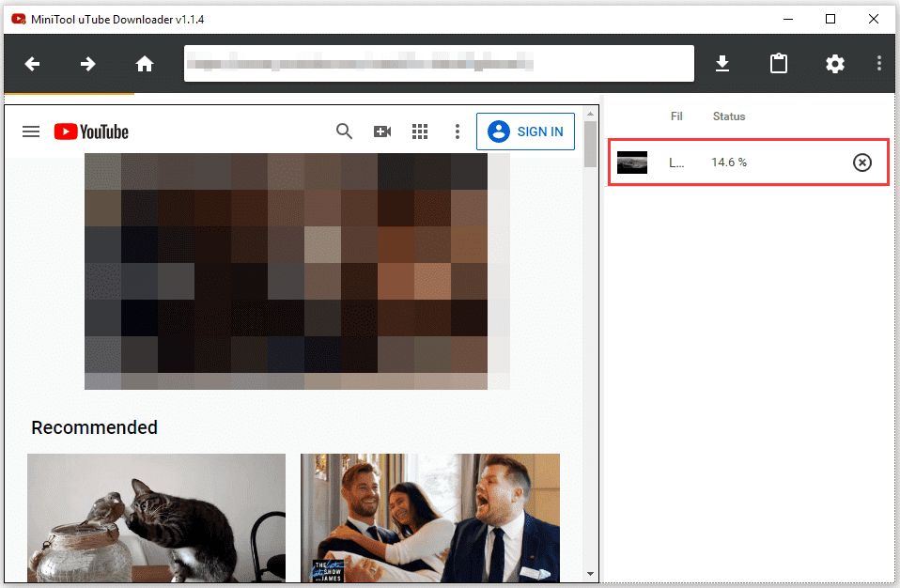
Task: Open the YouTube apps grid
Action: tap(420, 132)
